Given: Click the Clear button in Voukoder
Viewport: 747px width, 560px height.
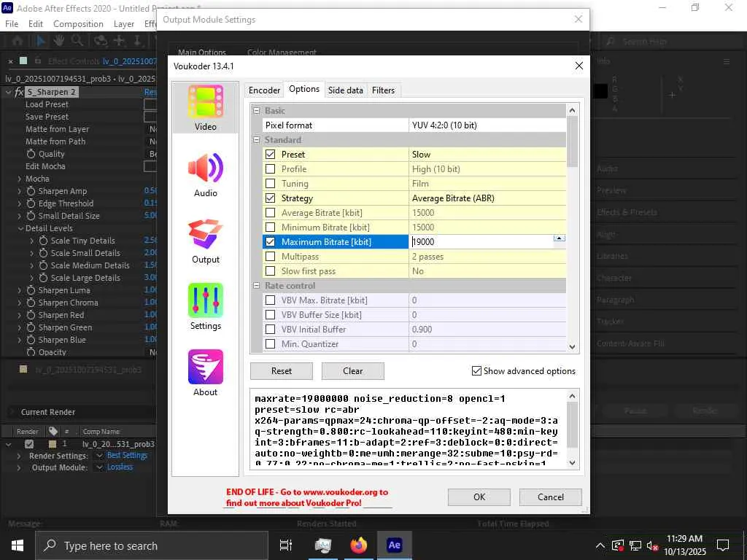Looking at the screenshot, I should 352,371.
